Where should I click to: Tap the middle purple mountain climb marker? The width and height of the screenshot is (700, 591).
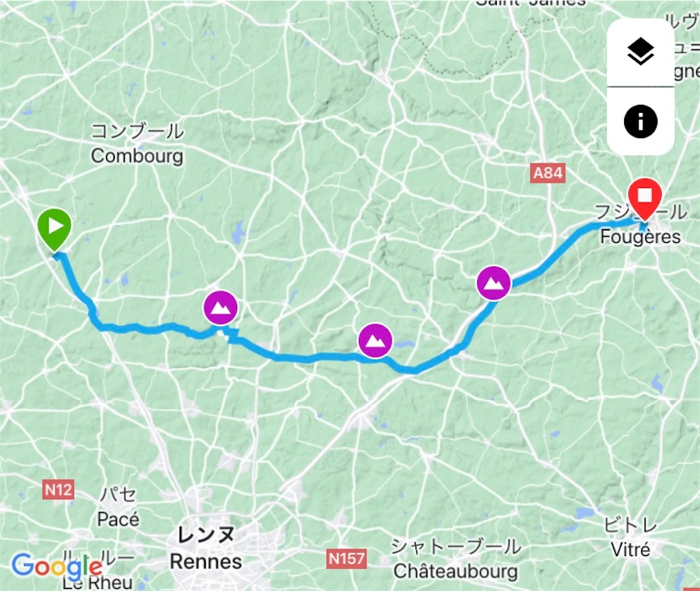click(375, 341)
